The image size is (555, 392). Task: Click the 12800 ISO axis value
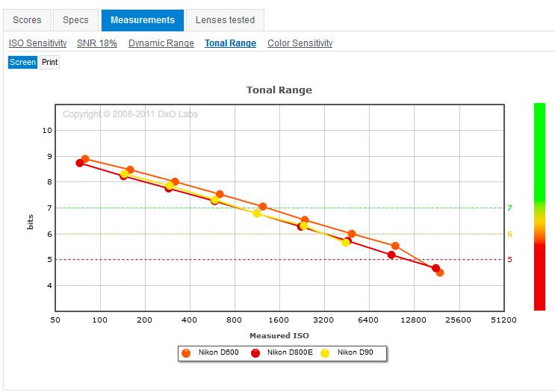pos(413,320)
